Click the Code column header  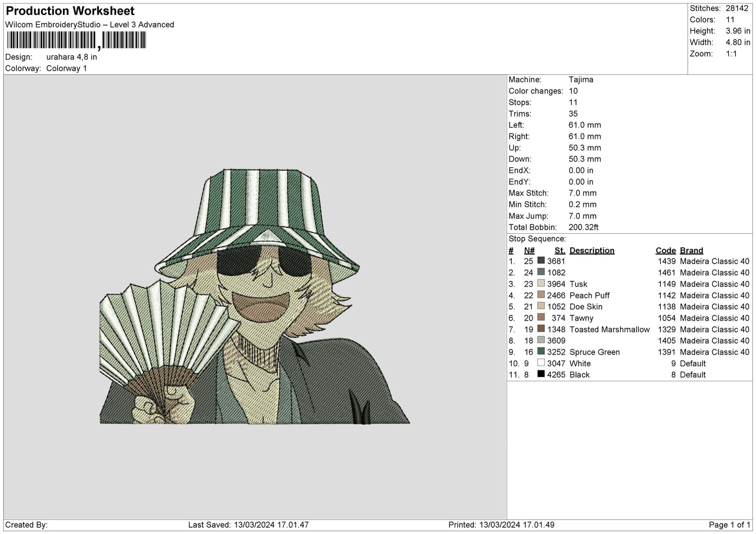665,251
